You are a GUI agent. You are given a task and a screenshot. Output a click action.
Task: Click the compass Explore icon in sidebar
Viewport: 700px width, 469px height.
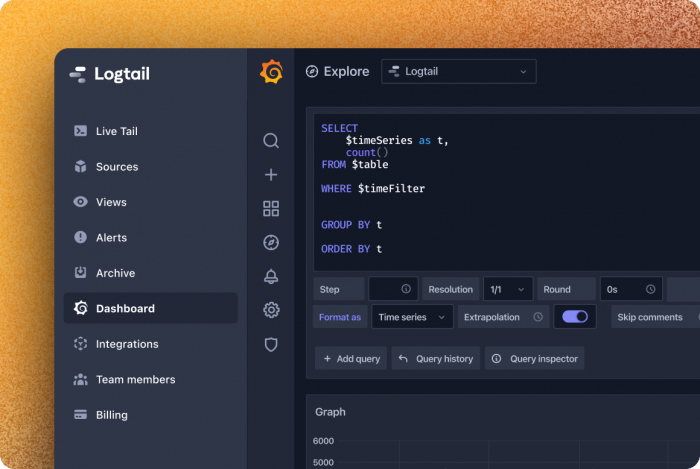(271, 242)
